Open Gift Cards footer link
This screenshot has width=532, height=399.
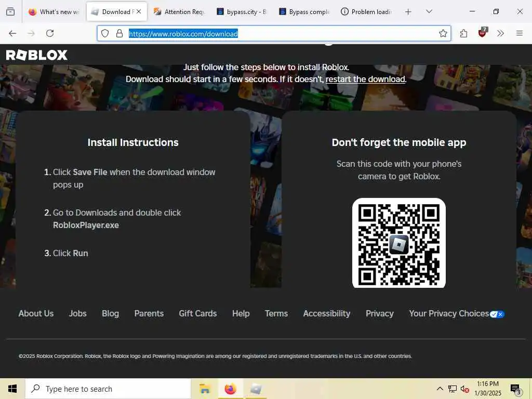[x=198, y=313]
